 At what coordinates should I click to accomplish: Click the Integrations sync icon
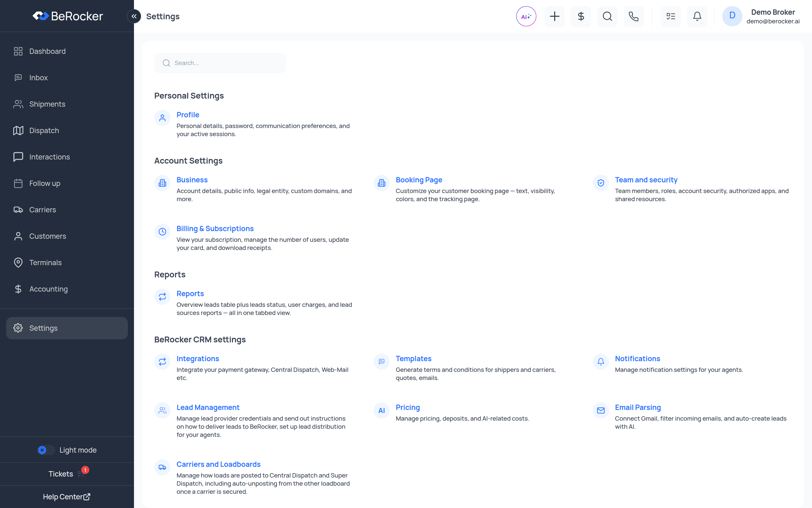click(162, 362)
